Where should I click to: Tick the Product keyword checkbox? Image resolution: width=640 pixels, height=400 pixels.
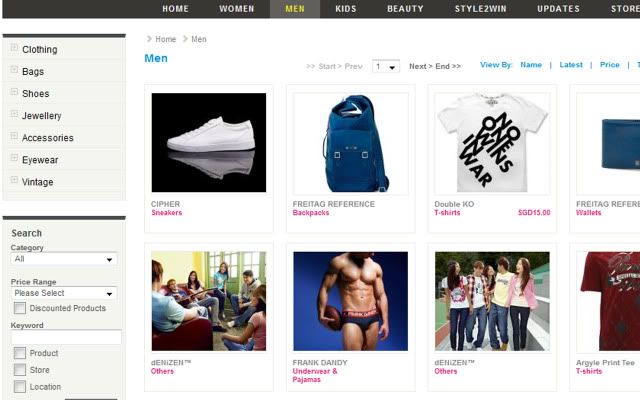click(x=20, y=353)
